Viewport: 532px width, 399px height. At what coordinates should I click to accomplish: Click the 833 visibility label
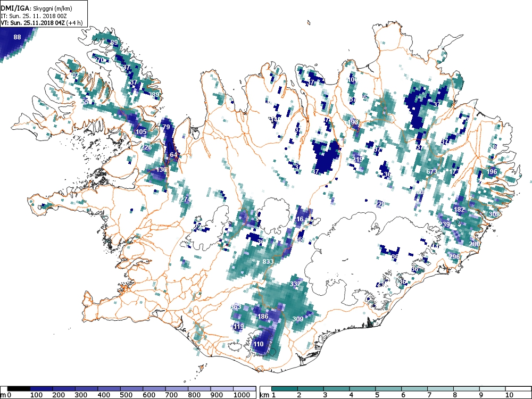pyautogui.click(x=268, y=262)
